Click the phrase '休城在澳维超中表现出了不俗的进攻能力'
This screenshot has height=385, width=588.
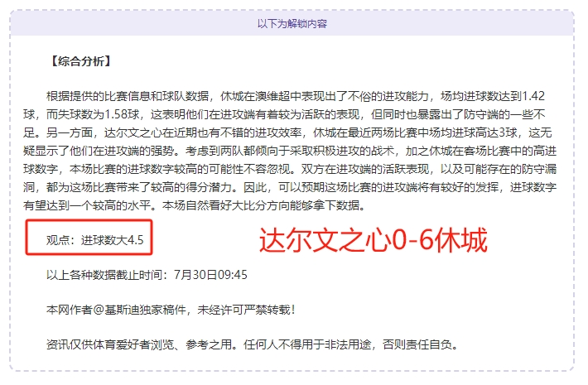tap(325, 96)
